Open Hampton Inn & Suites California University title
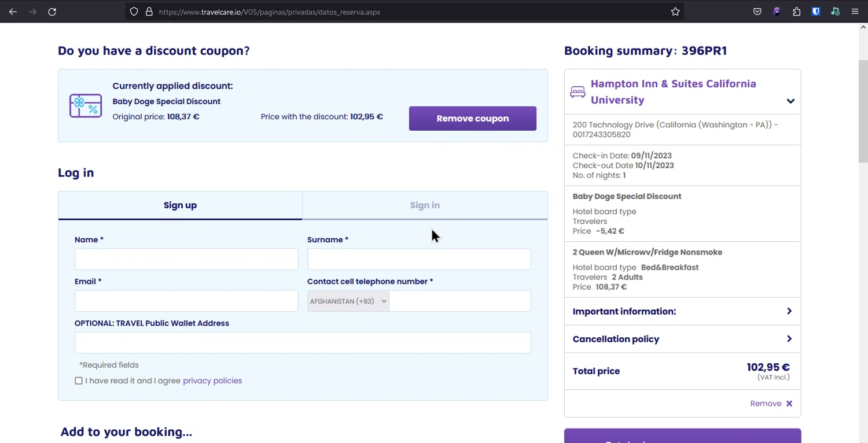Viewport: 868px width, 443px height. point(674,91)
